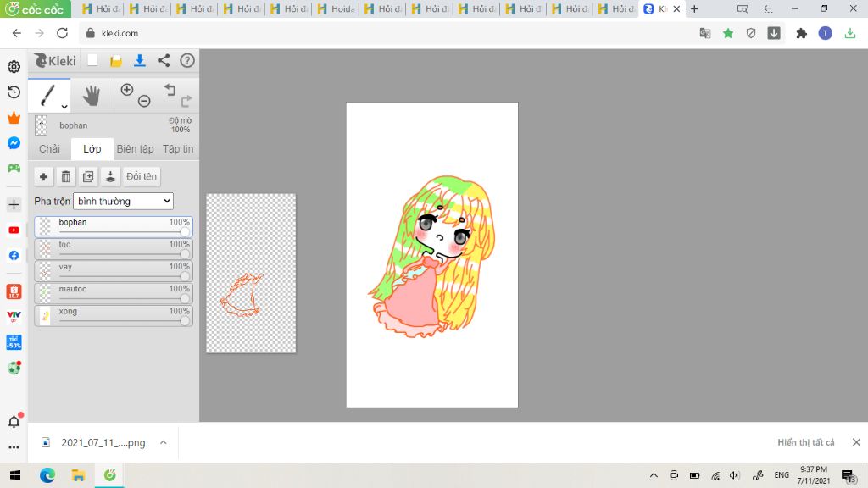Close the downloads bar
Screen dimensions: 868x488
point(856,442)
